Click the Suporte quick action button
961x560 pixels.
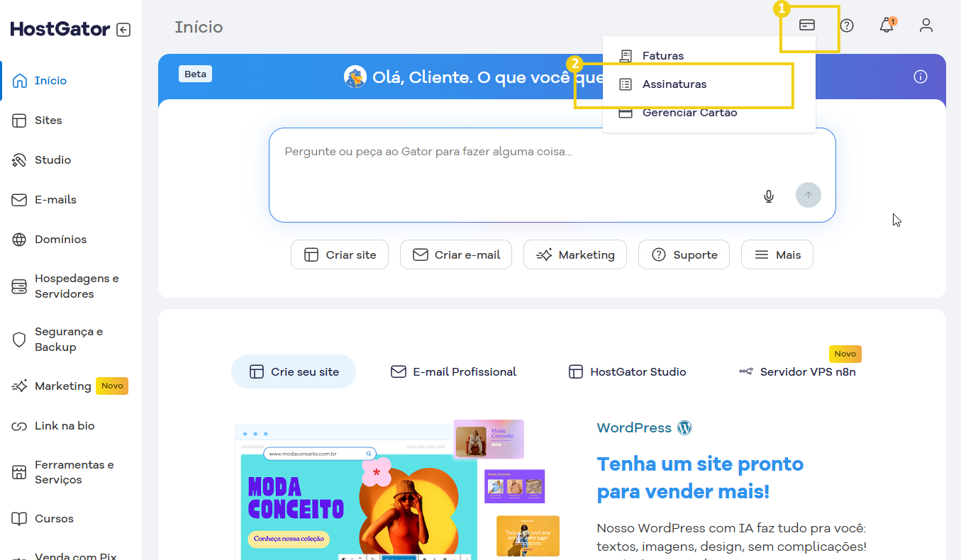click(684, 255)
